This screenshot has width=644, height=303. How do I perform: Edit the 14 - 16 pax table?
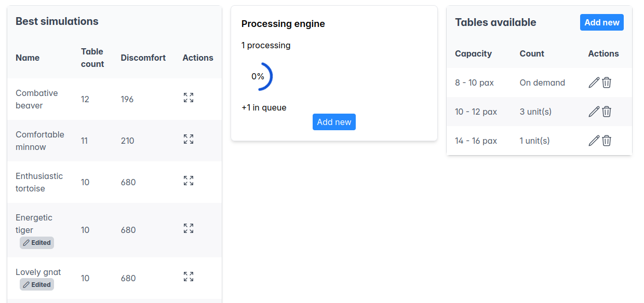pos(594,141)
